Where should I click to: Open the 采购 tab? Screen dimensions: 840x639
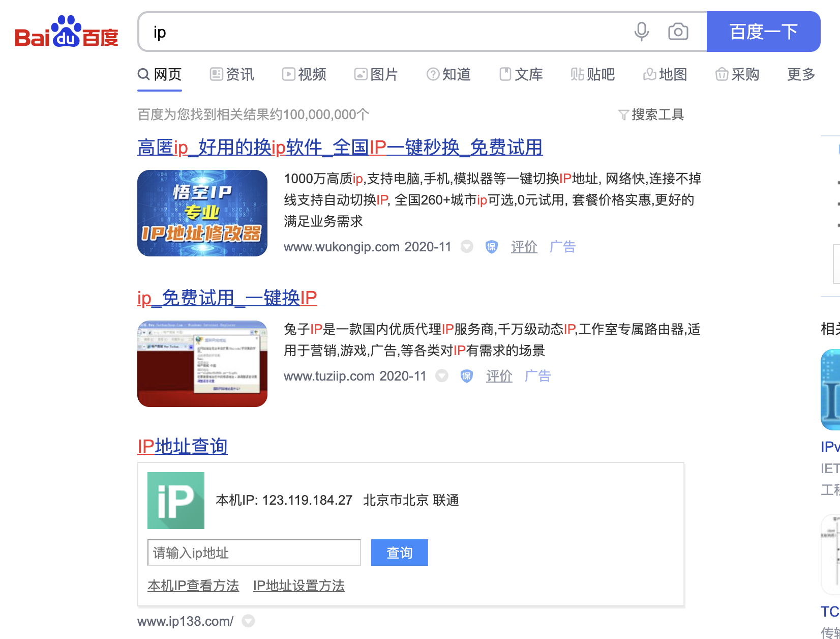[737, 74]
